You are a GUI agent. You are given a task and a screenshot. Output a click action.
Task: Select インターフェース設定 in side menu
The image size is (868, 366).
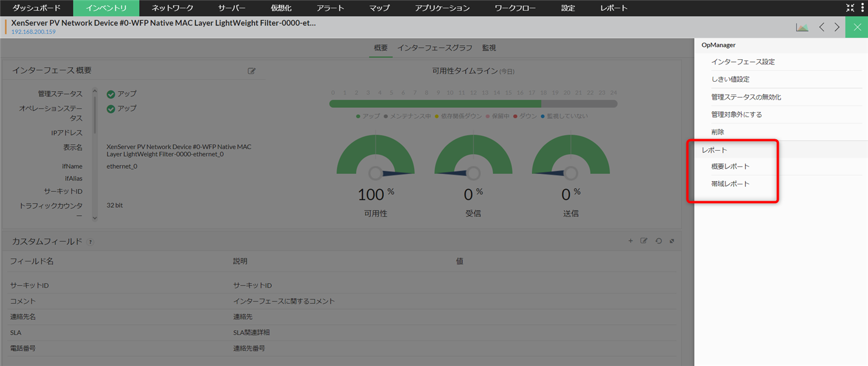click(x=743, y=62)
